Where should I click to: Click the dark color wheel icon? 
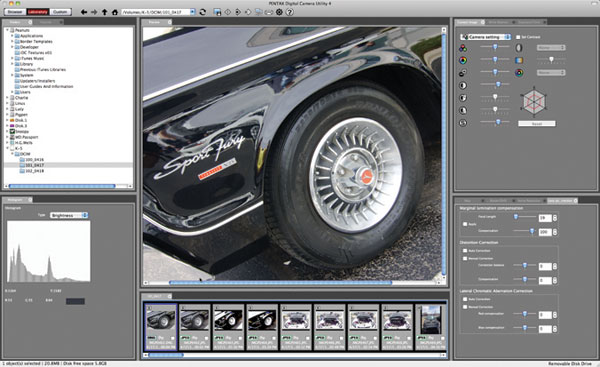519,73
